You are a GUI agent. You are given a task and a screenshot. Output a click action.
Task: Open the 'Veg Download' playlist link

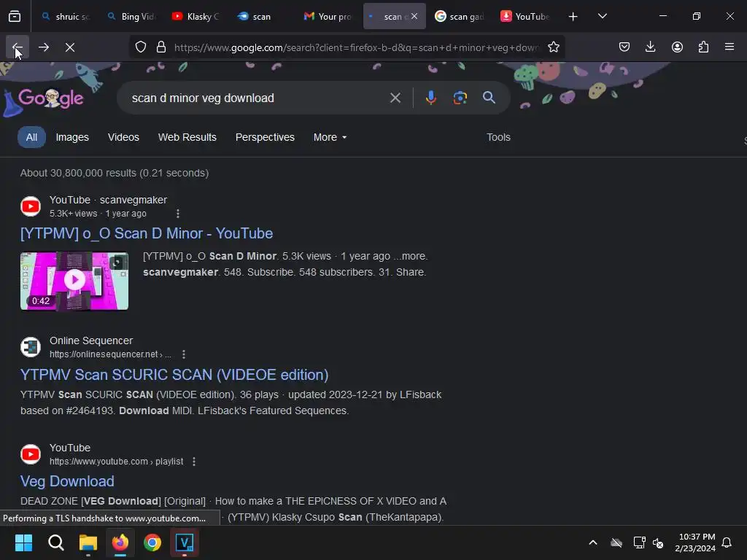point(67,481)
